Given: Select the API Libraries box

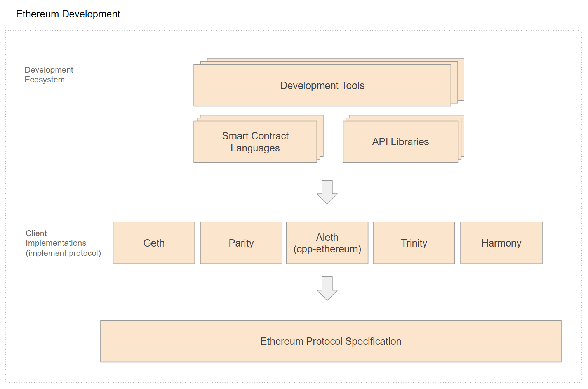Looking at the screenshot, I should [400, 142].
